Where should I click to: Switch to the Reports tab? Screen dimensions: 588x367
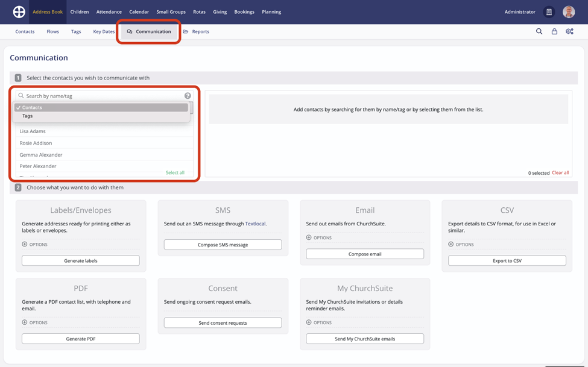click(196, 32)
